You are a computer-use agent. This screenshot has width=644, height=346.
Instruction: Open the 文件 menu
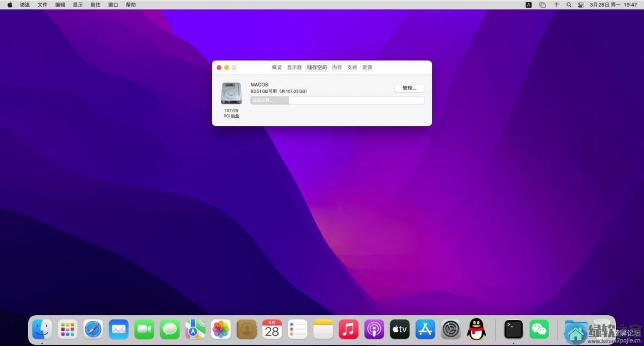point(42,5)
